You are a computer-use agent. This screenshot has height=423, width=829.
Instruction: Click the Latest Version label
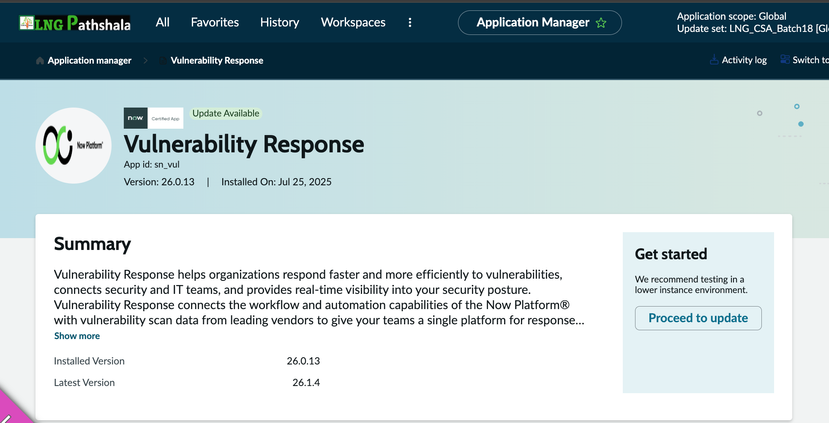84,382
